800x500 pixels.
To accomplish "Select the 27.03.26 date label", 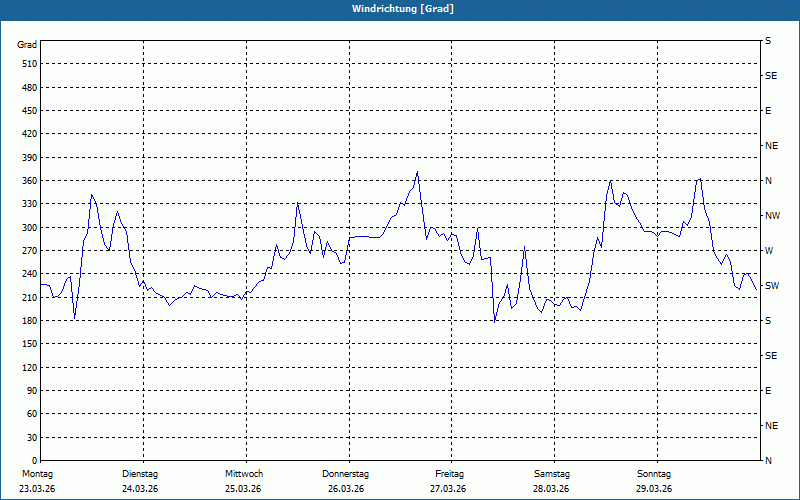I will (x=448, y=489).
